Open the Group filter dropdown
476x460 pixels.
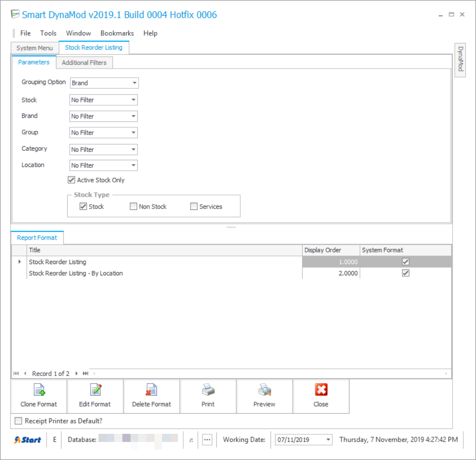[x=133, y=133]
